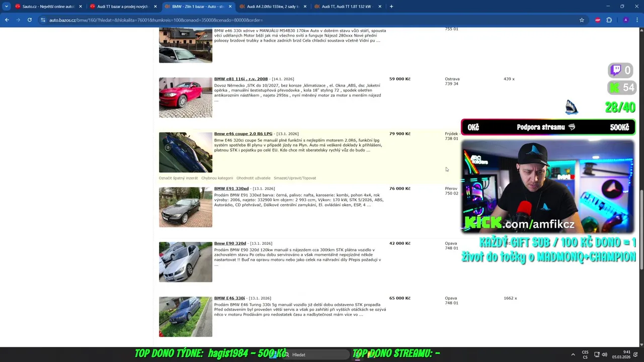Reload the page with refresh icon

coord(30,20)
